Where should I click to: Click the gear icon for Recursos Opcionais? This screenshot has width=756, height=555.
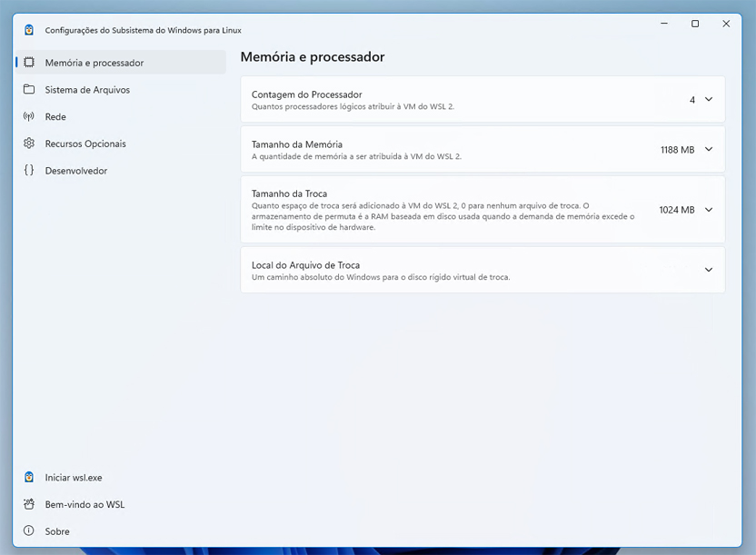click(x=29, y=144)
